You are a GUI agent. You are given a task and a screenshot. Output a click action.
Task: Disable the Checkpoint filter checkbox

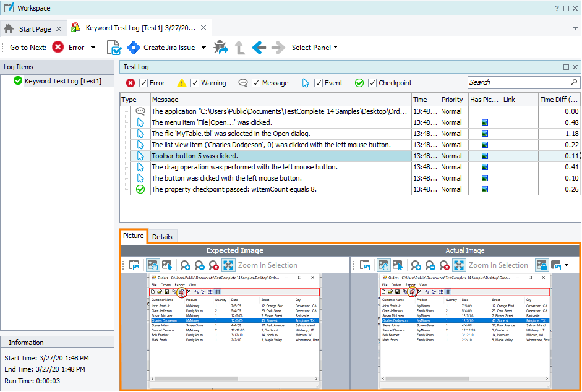tap(372, 83)
